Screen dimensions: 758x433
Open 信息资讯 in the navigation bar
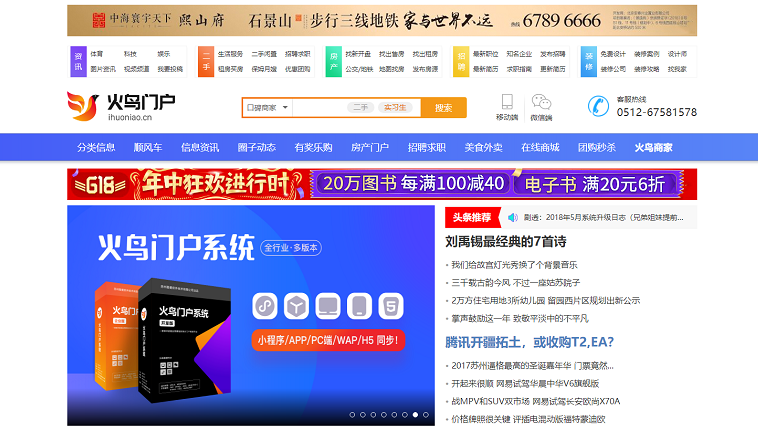(200, 147)
